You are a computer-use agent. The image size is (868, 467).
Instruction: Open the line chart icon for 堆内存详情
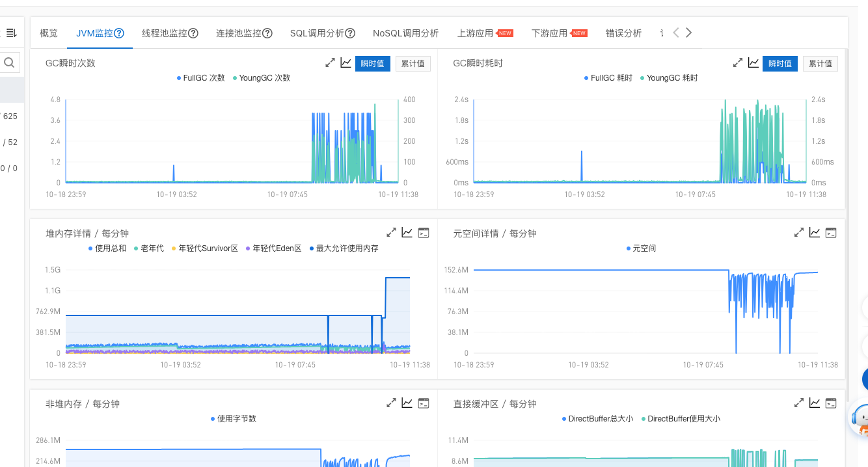pyautogui.click(x=407, y=233)
